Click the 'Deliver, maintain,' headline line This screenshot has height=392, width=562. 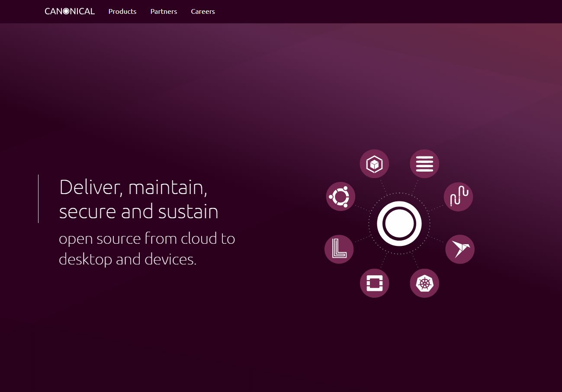tap(133, 188)
